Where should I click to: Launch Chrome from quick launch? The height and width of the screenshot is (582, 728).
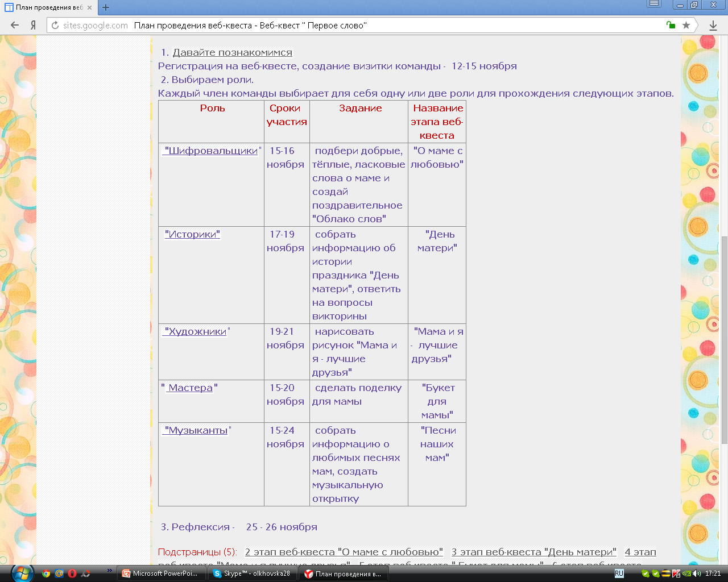[46, 573]
